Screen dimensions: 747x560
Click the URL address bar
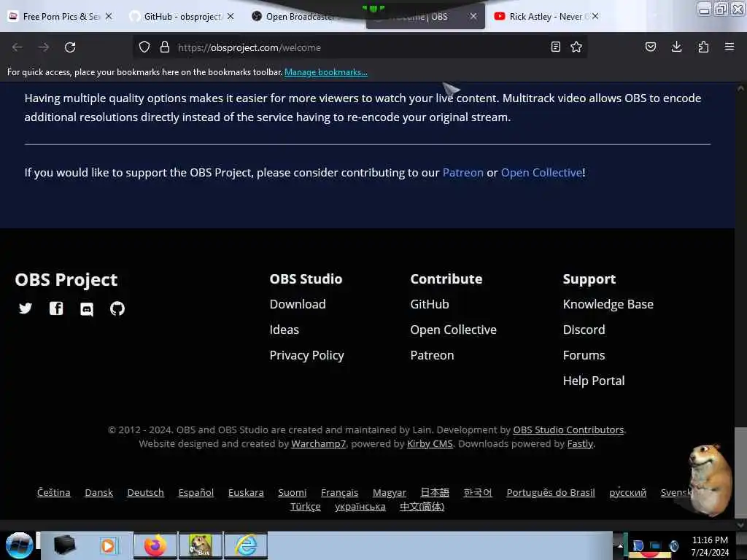362,47
